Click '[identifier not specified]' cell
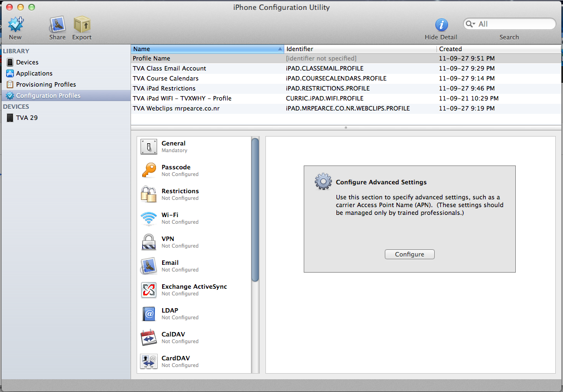This screenshot has height=392, width=563. (321, 58)
